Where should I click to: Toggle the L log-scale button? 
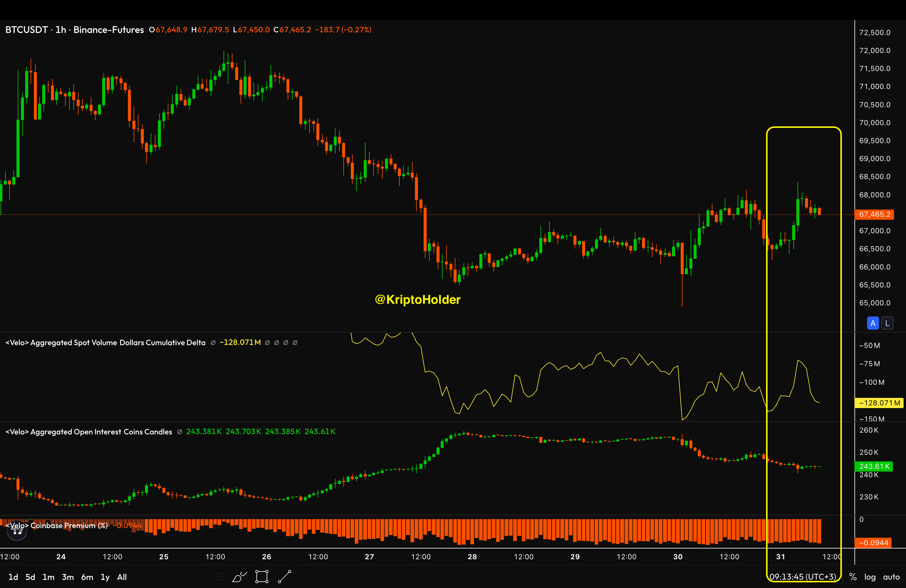pyautogui.click(x=887, y=323)
